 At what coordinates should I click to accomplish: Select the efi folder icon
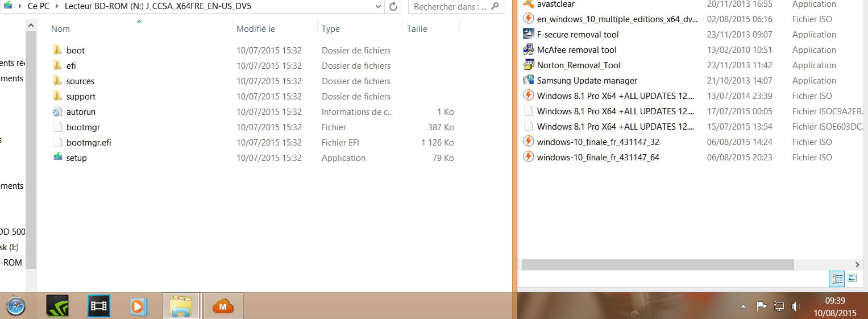click(57, 65)
